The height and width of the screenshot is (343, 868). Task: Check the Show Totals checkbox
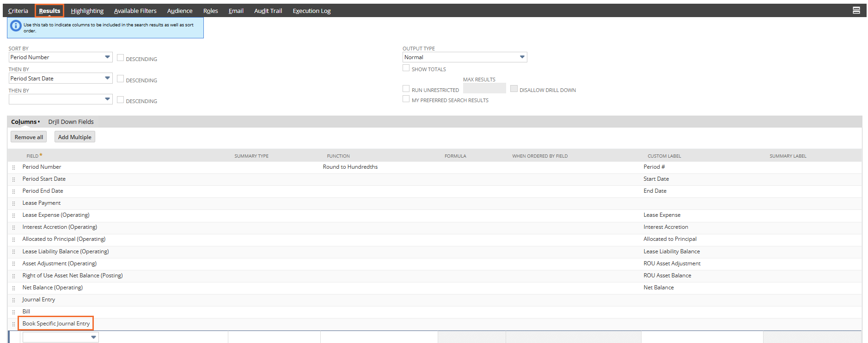pos(406,68)
